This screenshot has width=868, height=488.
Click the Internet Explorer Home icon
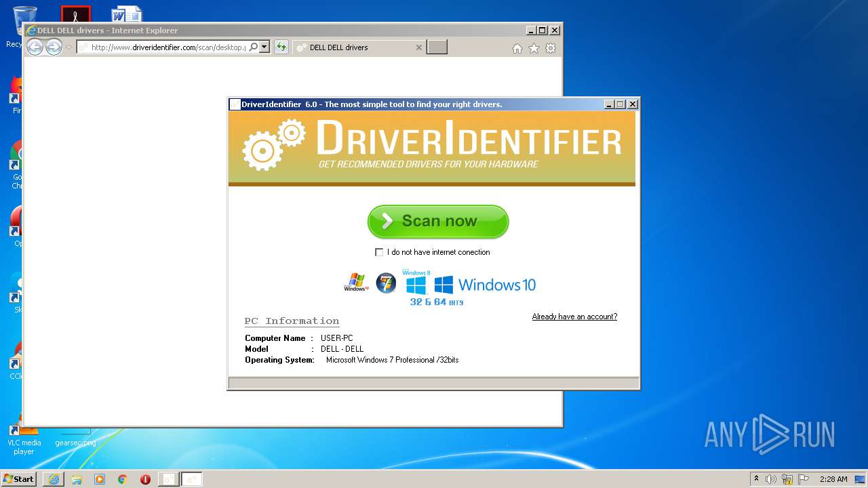click(x=517, y=48)
